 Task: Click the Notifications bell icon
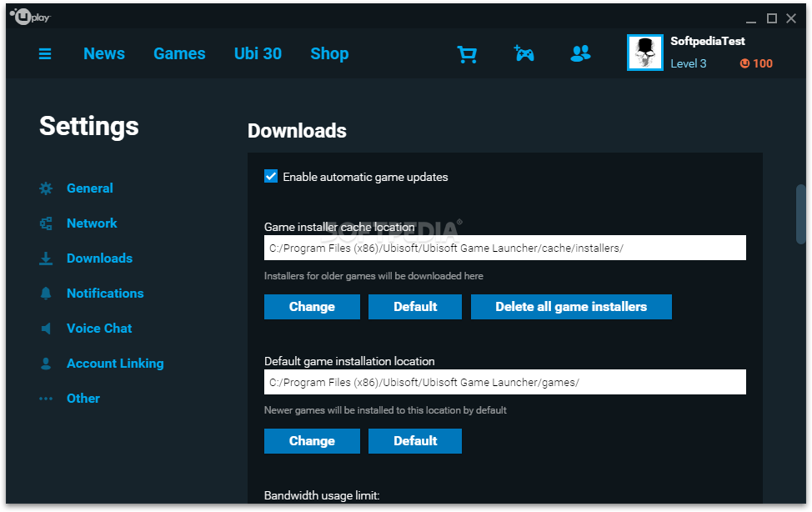point(46,294)
